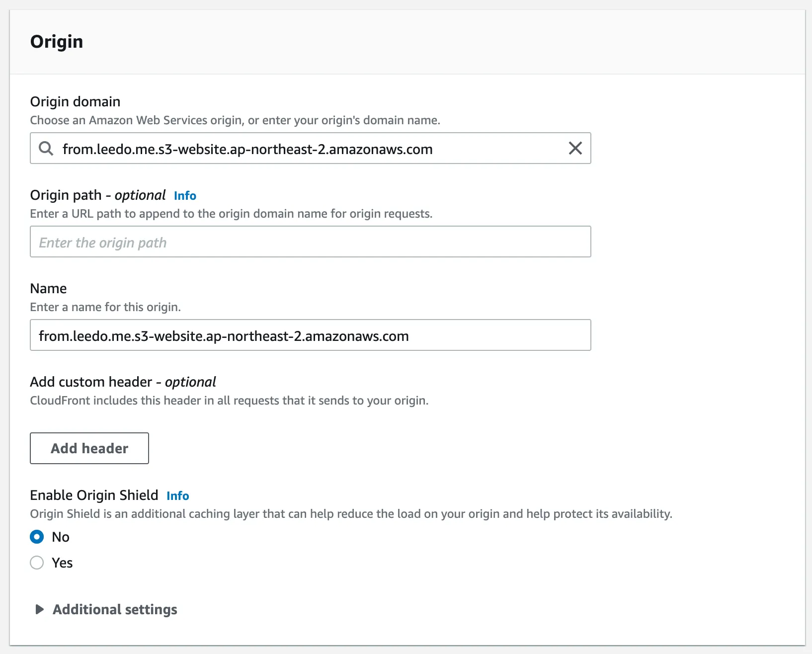Expand the Additional settings disclosure triangle
The width and height of the screenshot is (812, 654).
click(x=40, y=609)
